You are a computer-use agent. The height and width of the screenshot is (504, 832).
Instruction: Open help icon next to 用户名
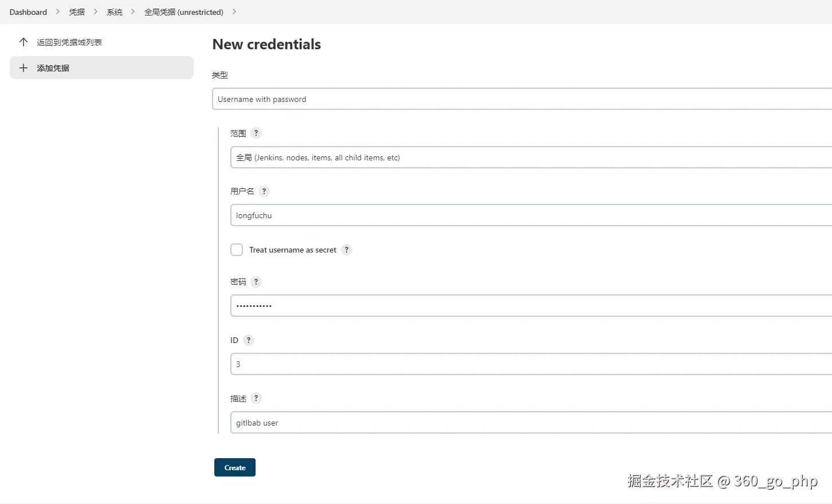click(x=264, y=191)
